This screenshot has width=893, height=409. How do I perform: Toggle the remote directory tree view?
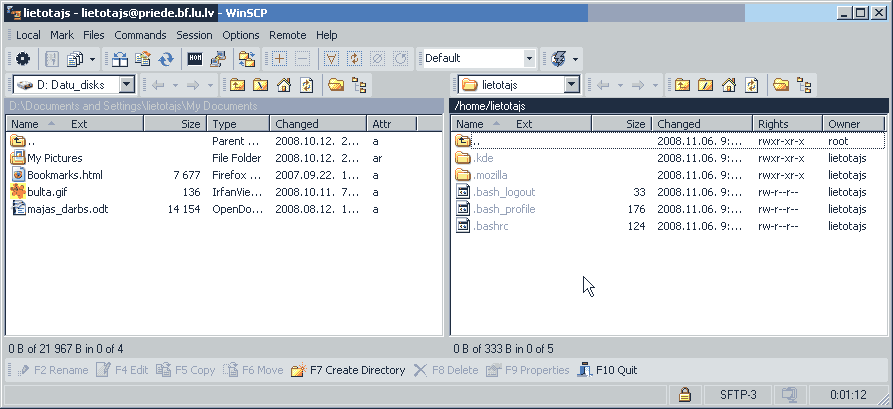tap(804, 85)
